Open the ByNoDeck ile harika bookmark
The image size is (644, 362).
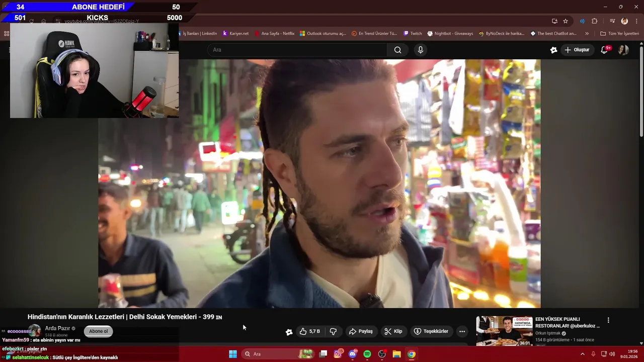(x=501, y=34)
